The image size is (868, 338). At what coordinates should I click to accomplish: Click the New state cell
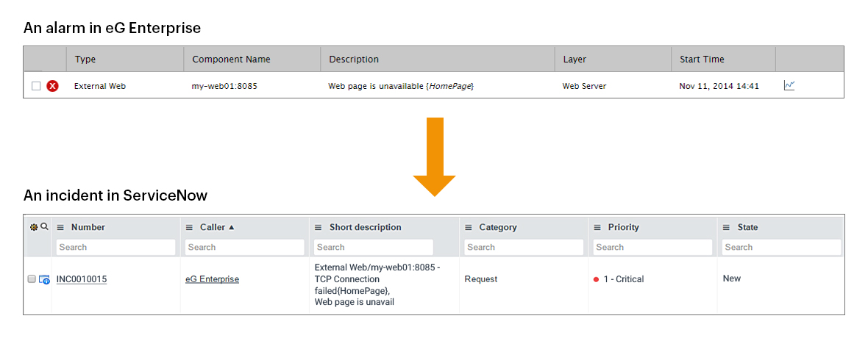[x=732, y=278]
